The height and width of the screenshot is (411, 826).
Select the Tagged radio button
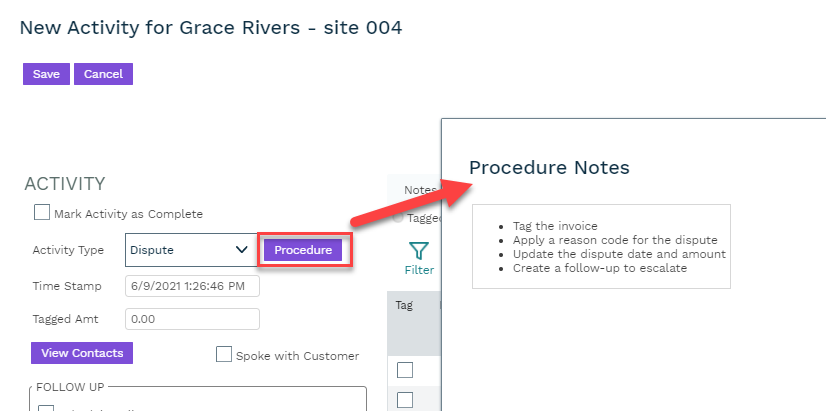point(398,217)
